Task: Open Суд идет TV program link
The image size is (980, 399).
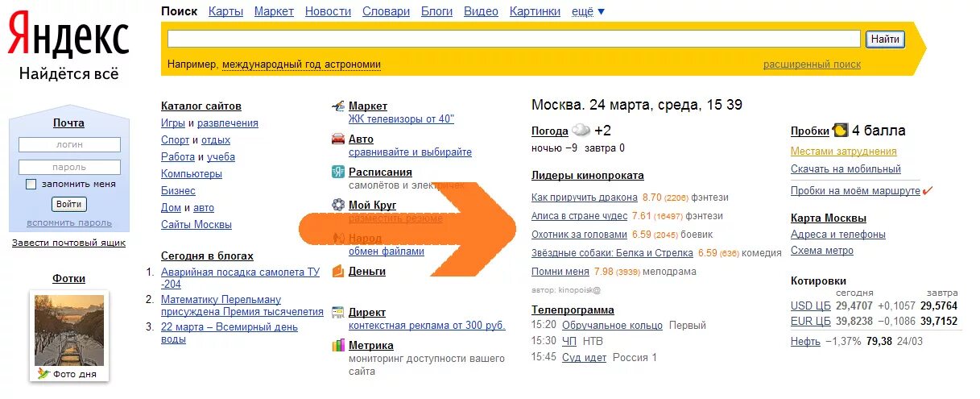Action: tap(584, 357)
